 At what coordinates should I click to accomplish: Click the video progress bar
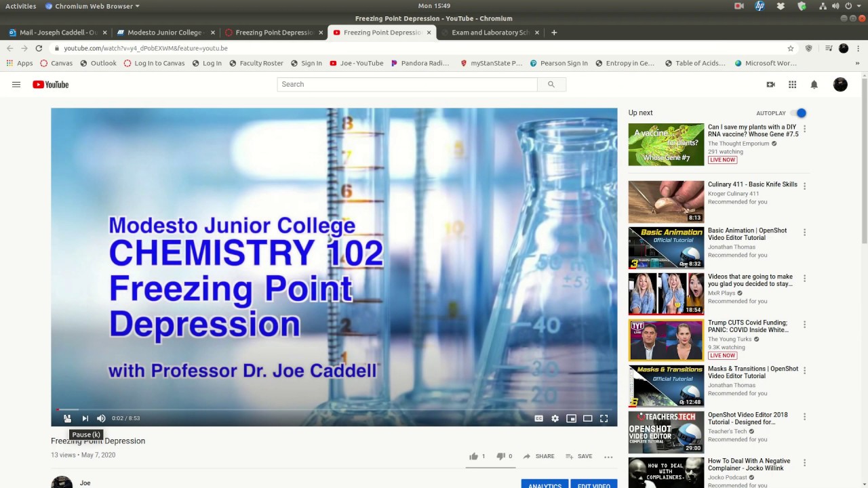point(334,409)
